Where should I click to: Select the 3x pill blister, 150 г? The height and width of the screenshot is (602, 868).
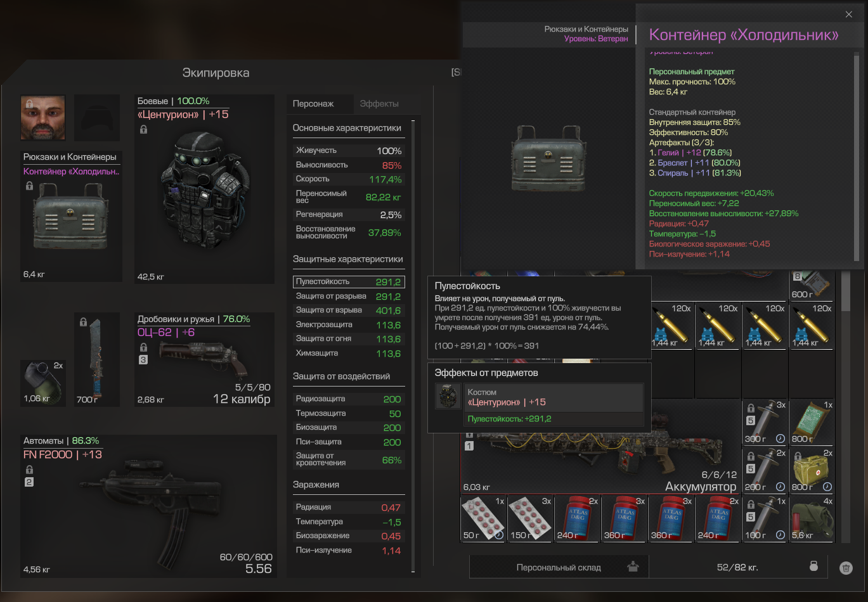[530, 518]
